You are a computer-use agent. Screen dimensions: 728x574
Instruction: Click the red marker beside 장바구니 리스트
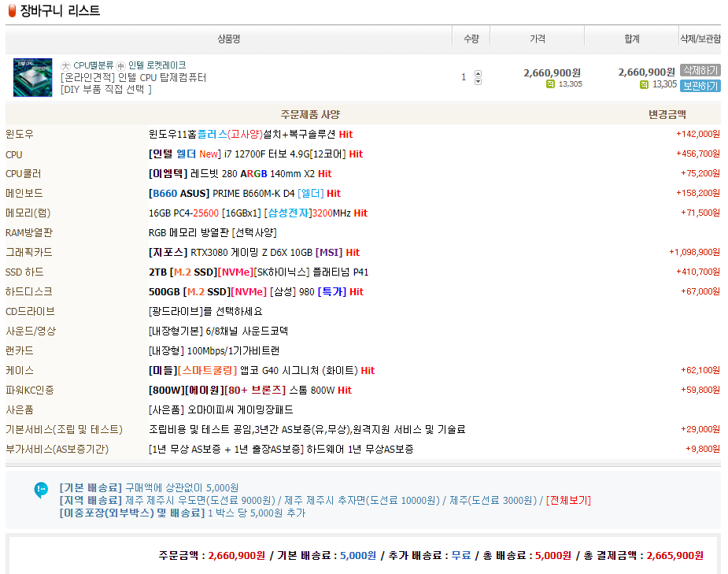tap(12, 10)
